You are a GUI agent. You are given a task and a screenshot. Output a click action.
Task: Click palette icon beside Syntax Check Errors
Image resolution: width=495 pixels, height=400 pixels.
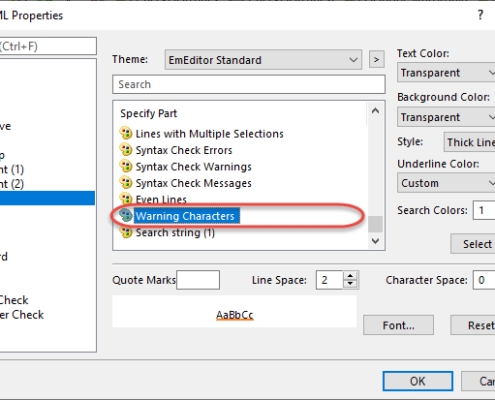(x=126, y=150)
